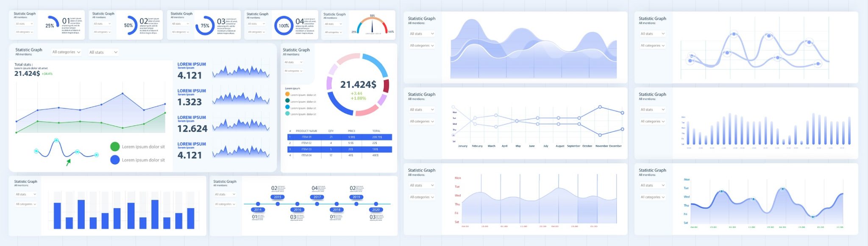Select the 2017 timeline marker
868x246 pixels.
317,197
